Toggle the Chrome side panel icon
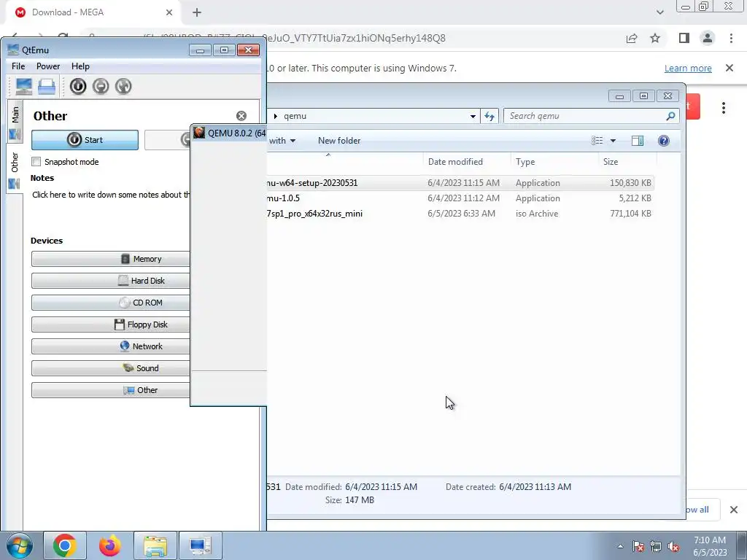The width and height of the screenshot is (747, 560). [x=684, y=38]
